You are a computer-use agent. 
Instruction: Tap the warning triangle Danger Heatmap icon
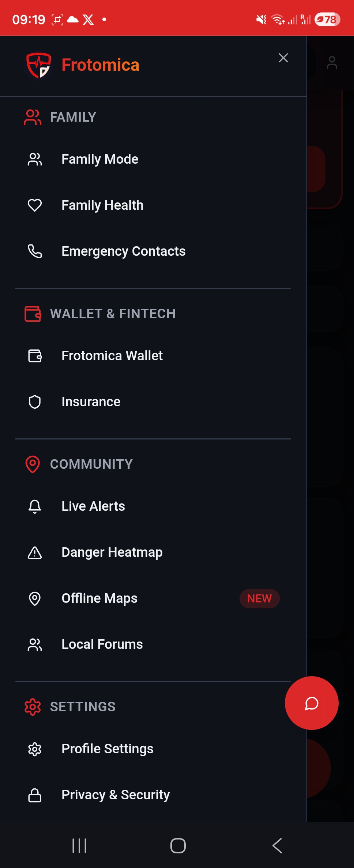pos(35,552)
